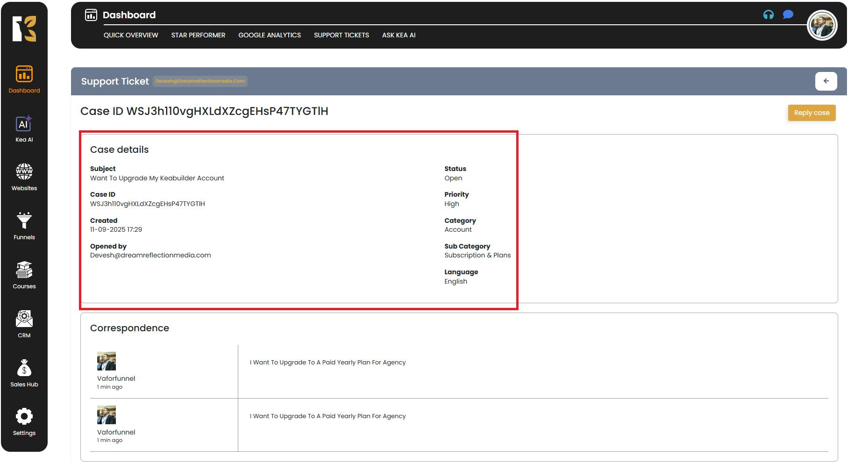Open the Support Tickets tab
Viewport: 868px width, 463px height.
point(342,35)
